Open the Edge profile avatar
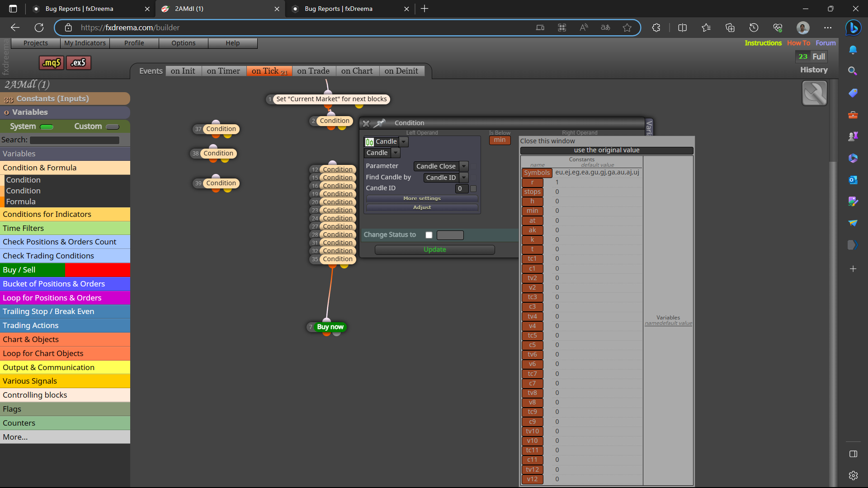The width and height of the screenshot is (868, 488). click(x=803, y=28)
